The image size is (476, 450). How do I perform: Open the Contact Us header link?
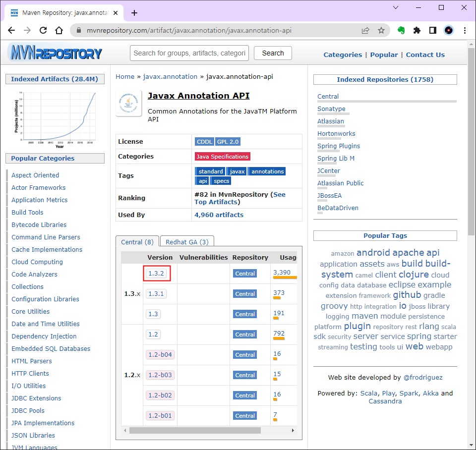425,55
